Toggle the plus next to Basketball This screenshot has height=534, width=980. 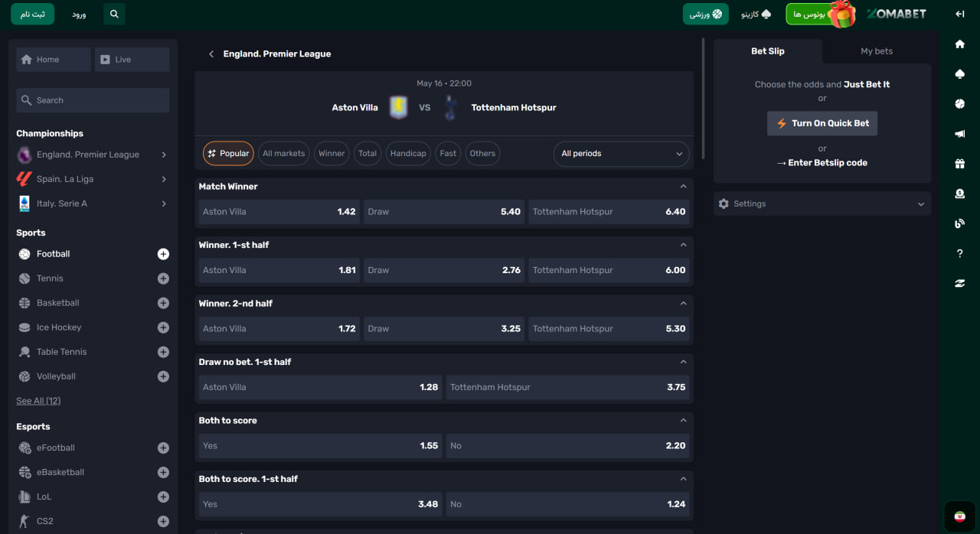(163, 302)
